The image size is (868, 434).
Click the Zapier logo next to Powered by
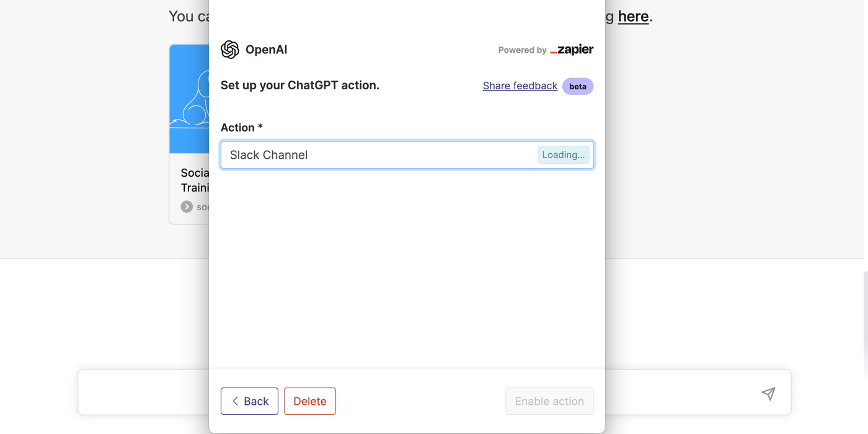coord(571,50)
